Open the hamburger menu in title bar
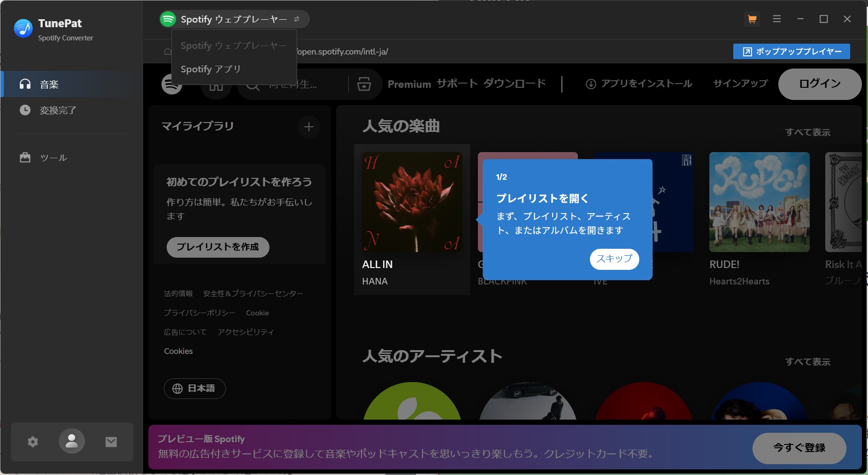The width and height of the screenshot is (868, 475). 777,19
